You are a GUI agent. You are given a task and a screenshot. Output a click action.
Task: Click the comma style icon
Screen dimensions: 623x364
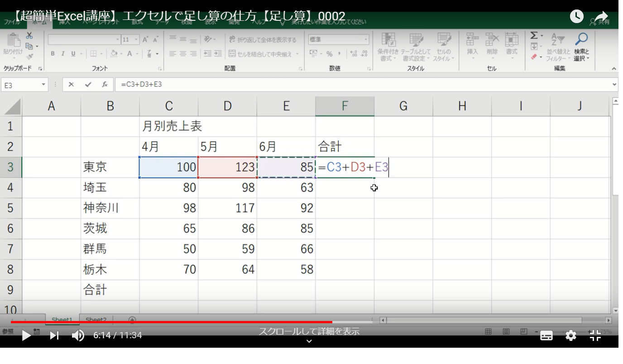tap(339, 54)
